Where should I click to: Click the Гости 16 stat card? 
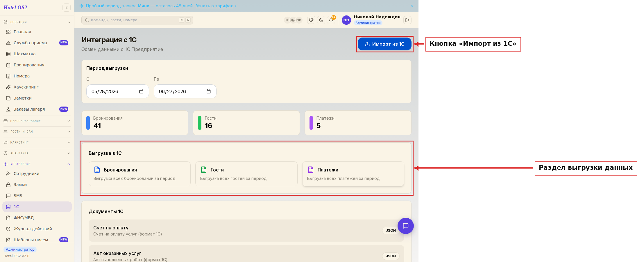[246, 123]
